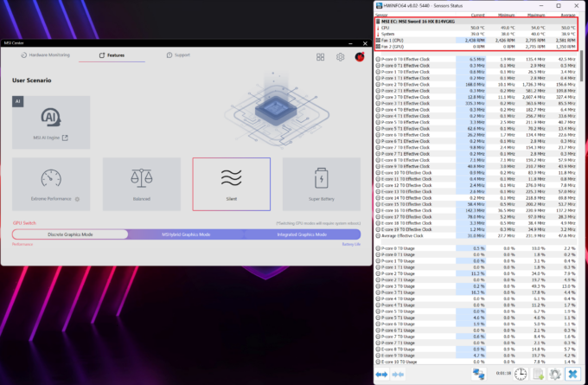
Task: Click the fan icon beside Fan 1 (CPU)
Action: tap(378, 40)
